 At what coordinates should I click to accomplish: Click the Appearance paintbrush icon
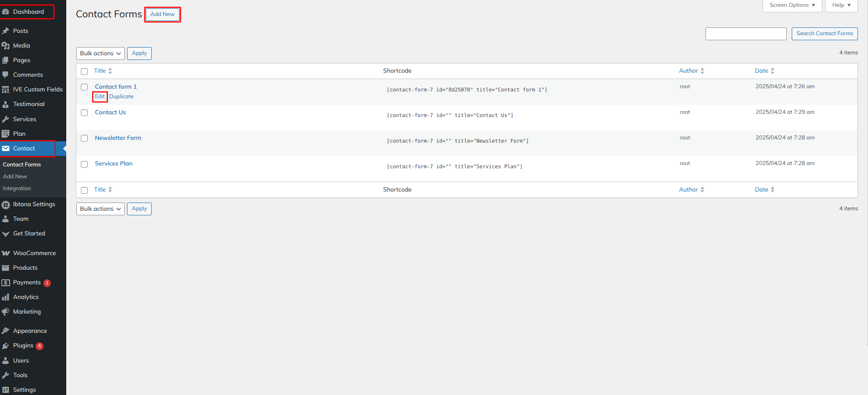[x=5, y=331]
